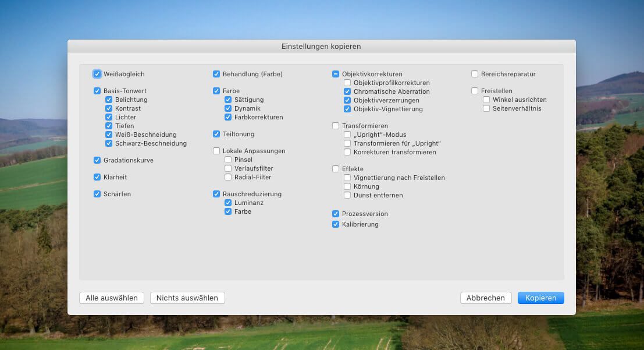The height and width of the screenshot is (350, 644).
Task: Toggle Luminanz under Rauschreduzierung
Action: click(228, 203)
